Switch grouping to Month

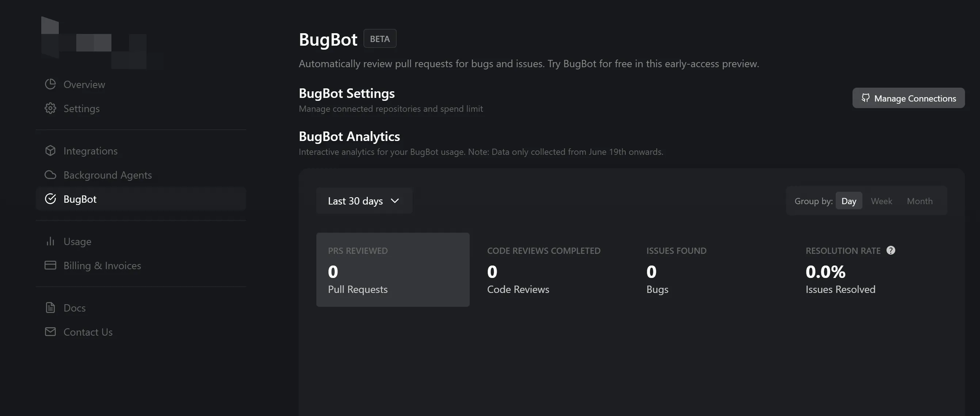tap(919, 201)
